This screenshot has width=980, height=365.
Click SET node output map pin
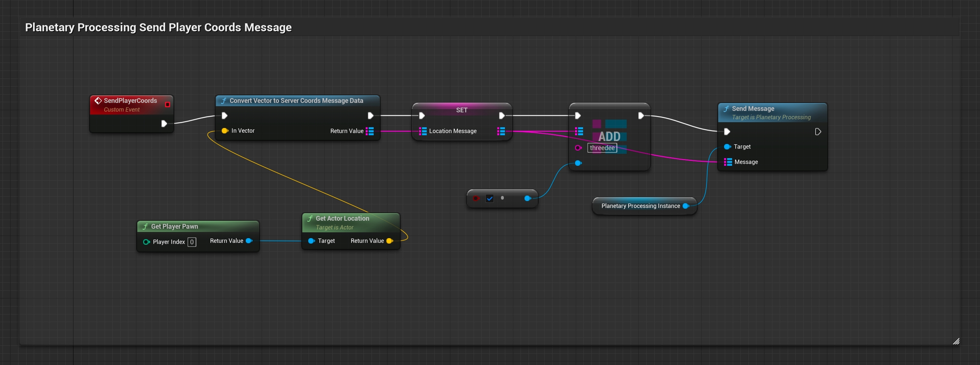pos(501,131)
